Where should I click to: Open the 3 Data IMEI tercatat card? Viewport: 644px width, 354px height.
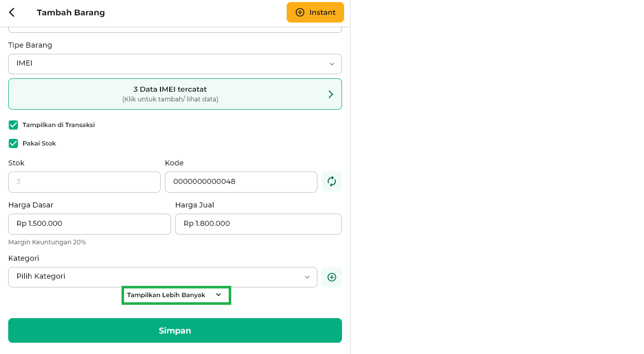(x=175, y=94)
